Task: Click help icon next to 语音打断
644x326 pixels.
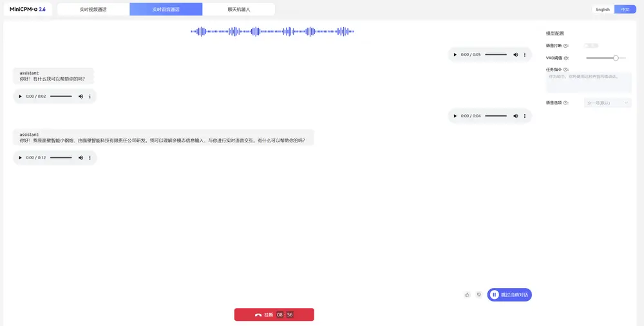Action: 565,46
